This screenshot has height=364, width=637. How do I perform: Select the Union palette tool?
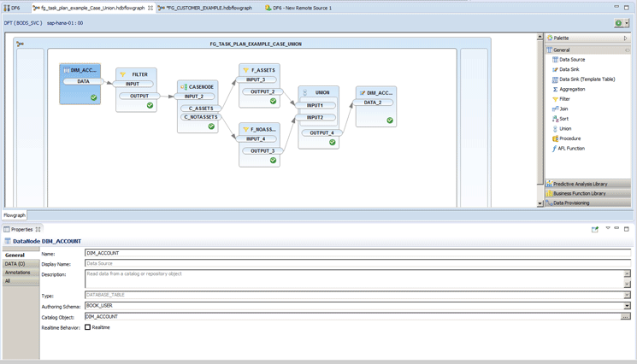[x=564, y=128]
